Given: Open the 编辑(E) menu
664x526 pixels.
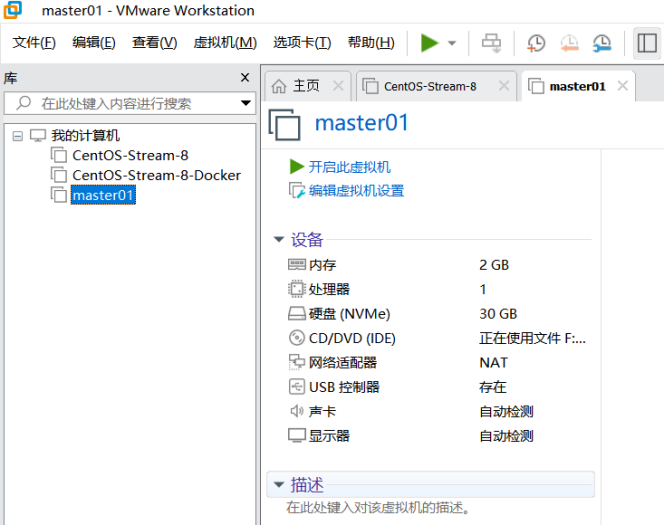Looking at the screenshot, I should click(x=94, y=42).
